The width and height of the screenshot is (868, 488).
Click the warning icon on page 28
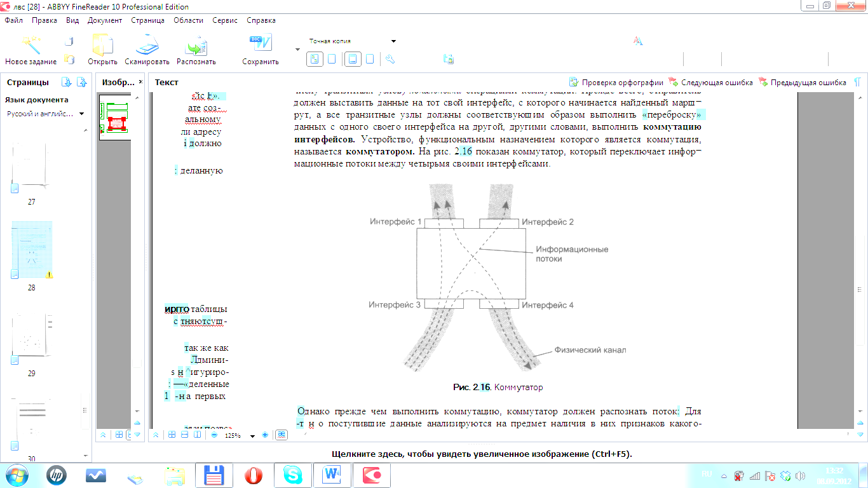[x=49, y=274]
